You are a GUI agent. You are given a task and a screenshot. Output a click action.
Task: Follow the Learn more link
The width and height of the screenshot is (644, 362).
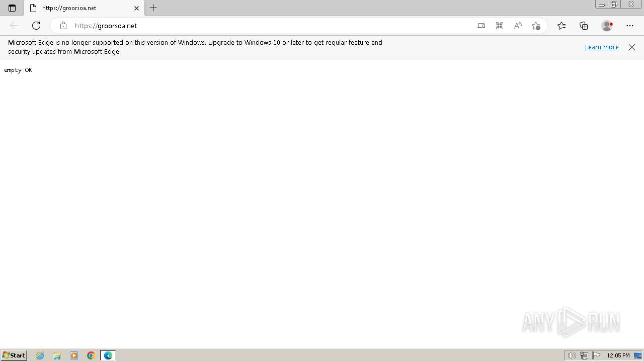(x=602, y=47)
